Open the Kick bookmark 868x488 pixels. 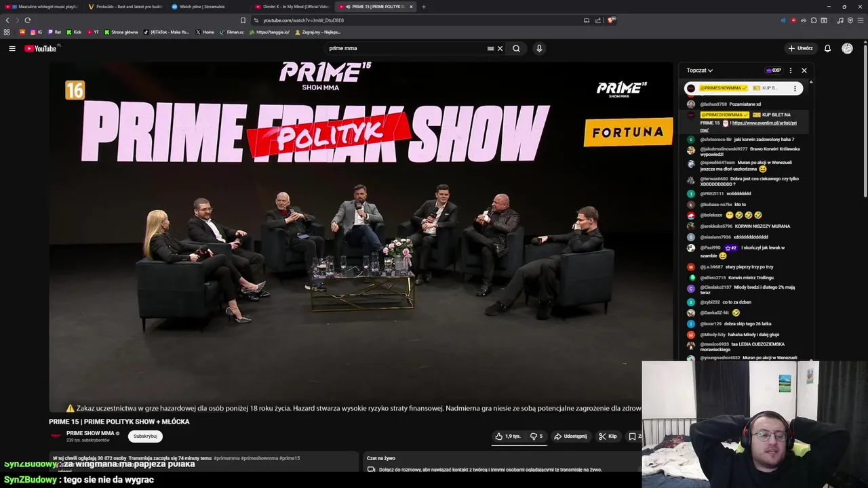pos(74,32)
